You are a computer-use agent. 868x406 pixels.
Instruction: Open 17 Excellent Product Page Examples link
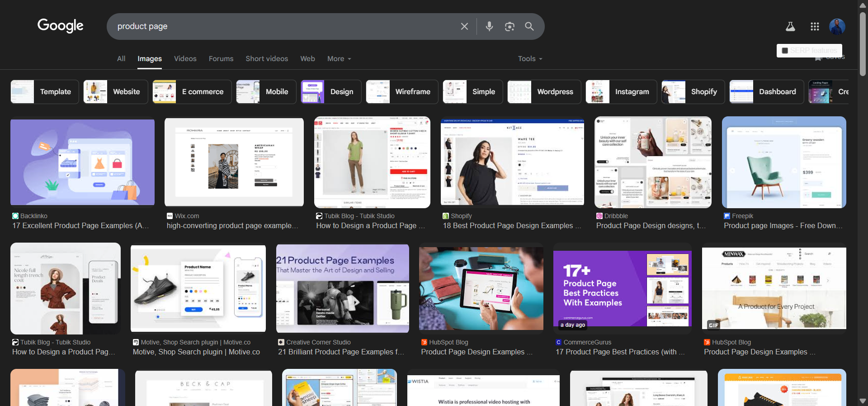[x=80, y=225]
